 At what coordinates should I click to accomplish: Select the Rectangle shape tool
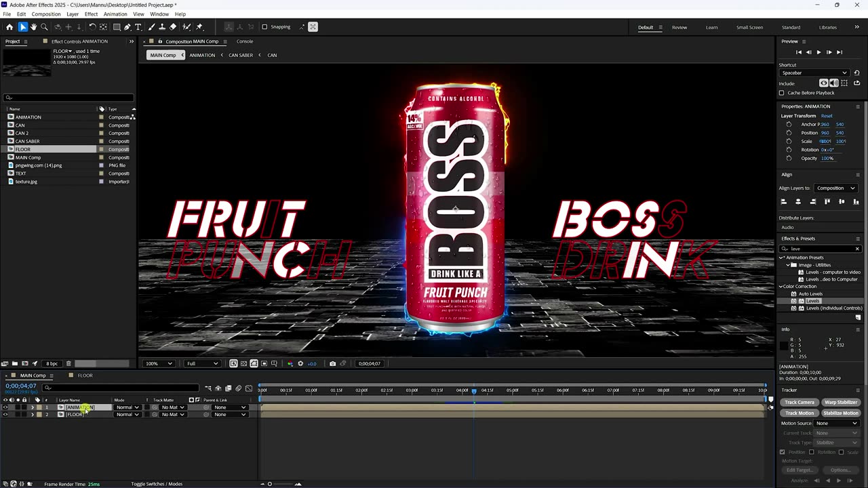click(x=117, y=27)
